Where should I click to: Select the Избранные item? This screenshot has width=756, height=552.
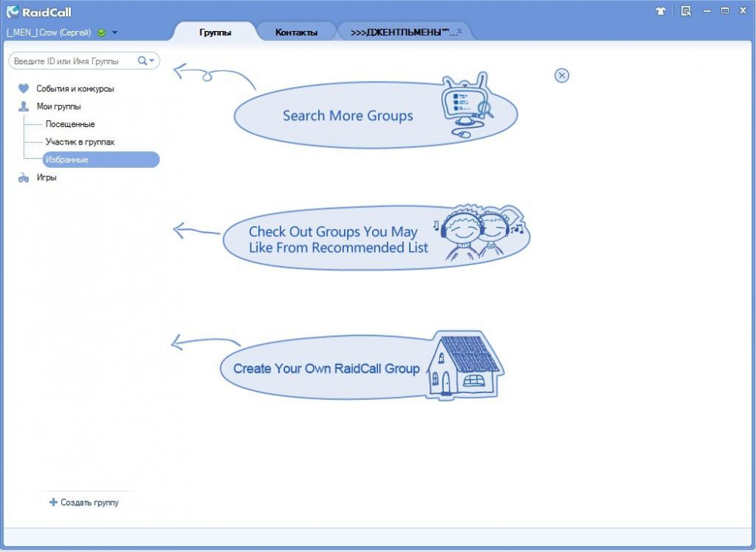(x=101, y=160)
